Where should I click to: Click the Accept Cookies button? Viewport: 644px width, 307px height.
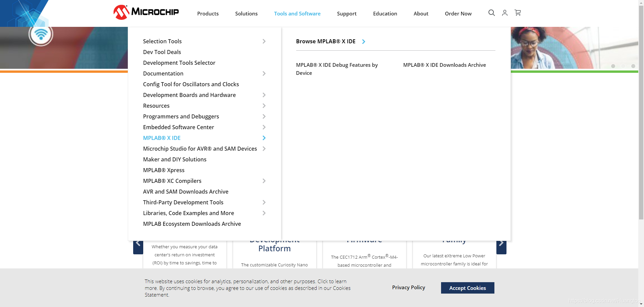[468, 288]
